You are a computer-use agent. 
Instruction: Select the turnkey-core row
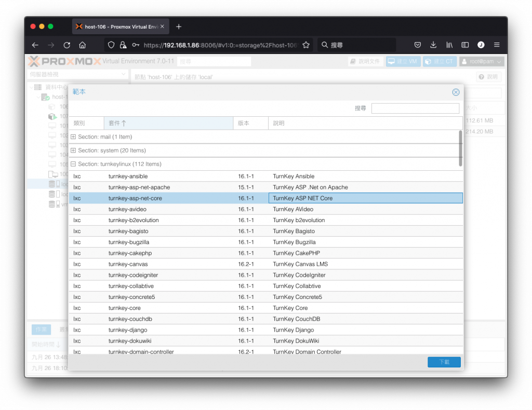pyautogui.click(x=265, y=308)
